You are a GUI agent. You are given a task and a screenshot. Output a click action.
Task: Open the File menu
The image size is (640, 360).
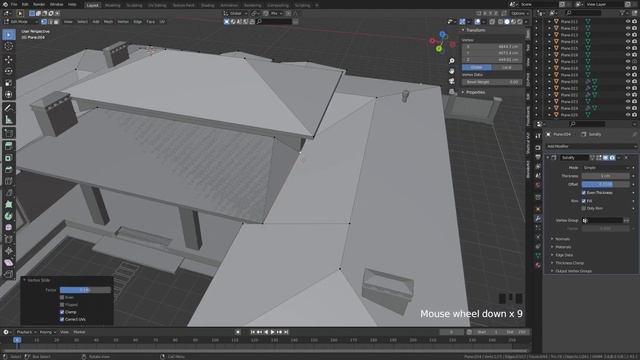pos(14,4)
